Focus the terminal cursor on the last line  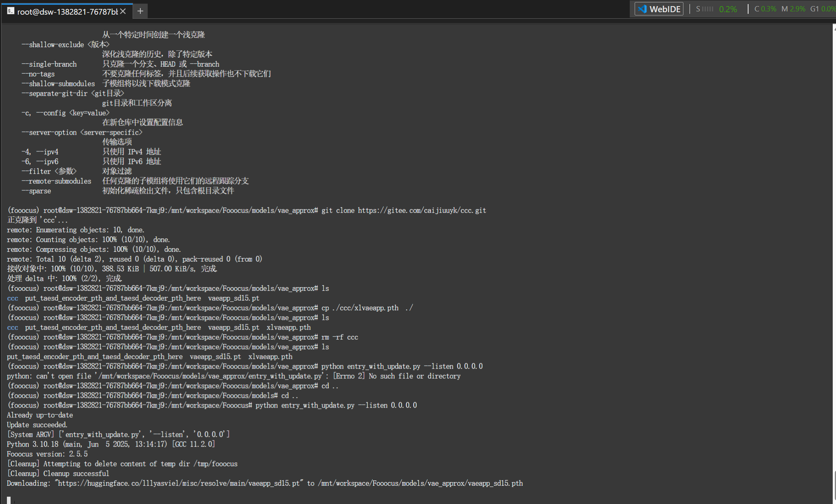click(x=9, y=500)
